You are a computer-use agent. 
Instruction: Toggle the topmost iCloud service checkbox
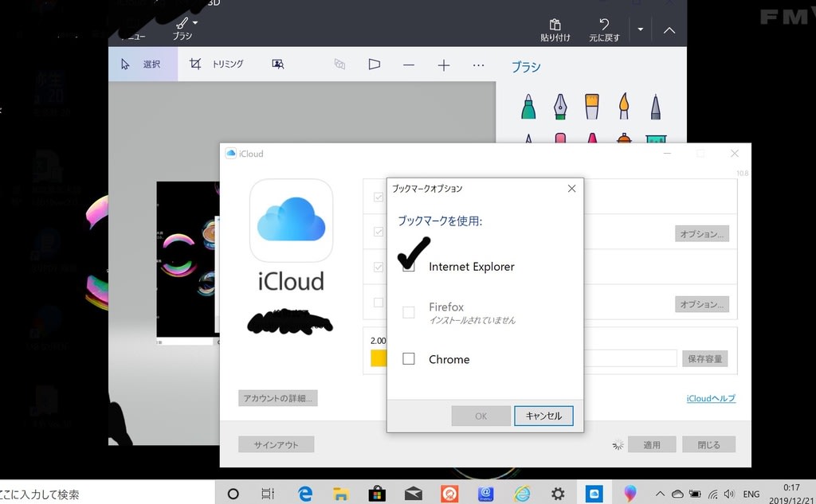(x=379, y=197)
